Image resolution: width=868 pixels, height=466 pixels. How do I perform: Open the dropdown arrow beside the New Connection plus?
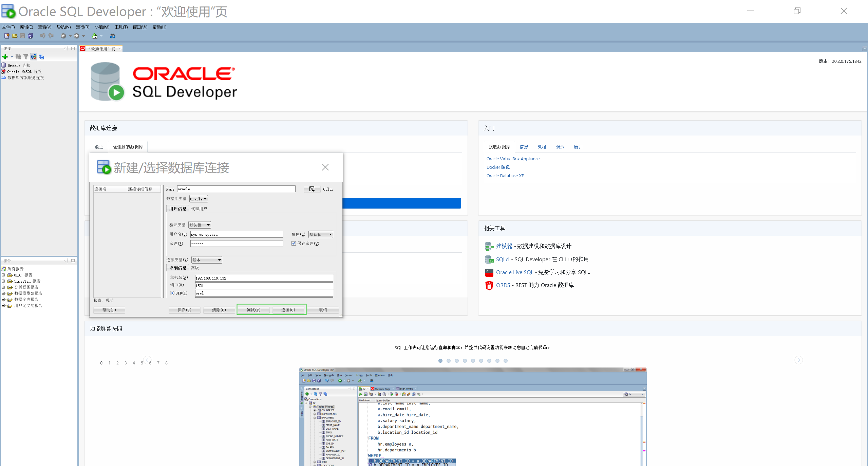tap(12, 57)
